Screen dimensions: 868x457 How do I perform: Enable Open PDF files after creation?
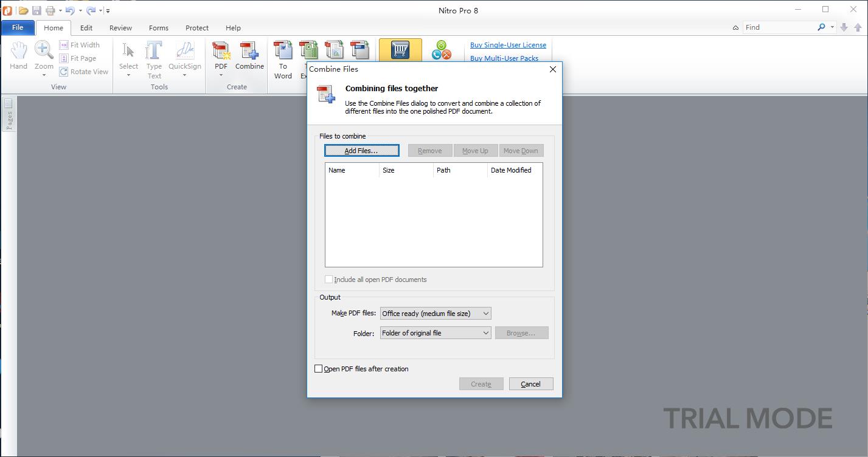pos(318,369)
